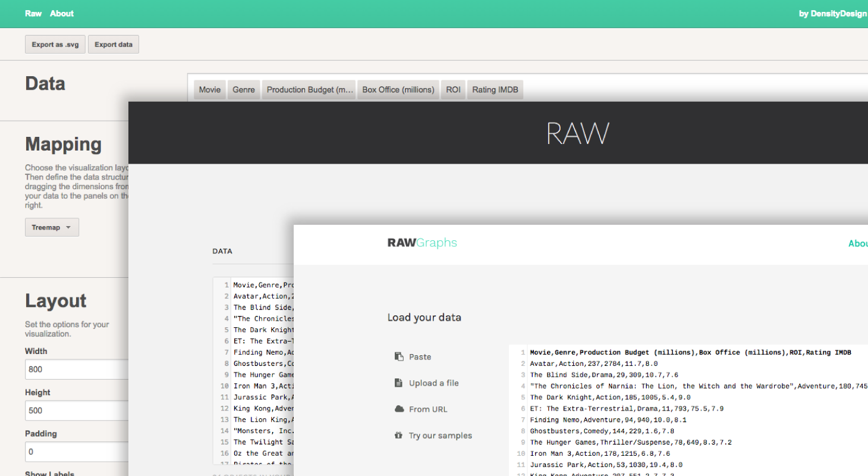Click the by DensityDesign link

click(x=832, y=14)
